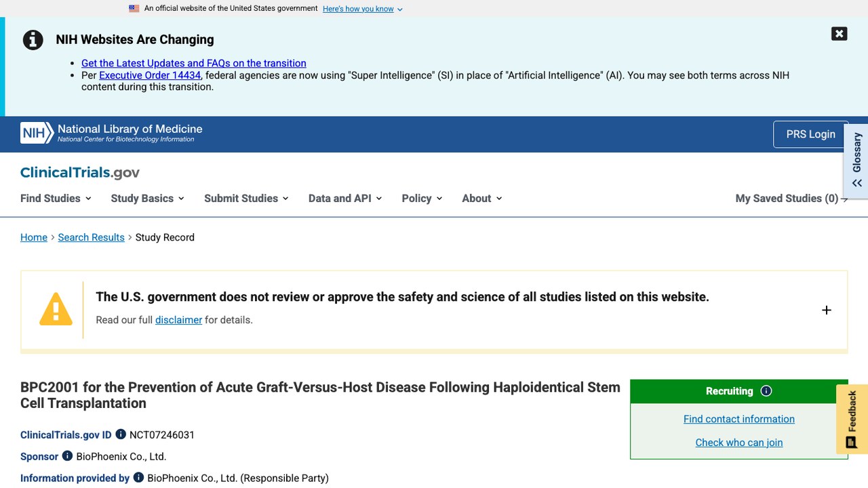Open the Executive Order 14434 link
This screenshot has width=868, height=488.
pyautogui.click(x=150, y=75)
